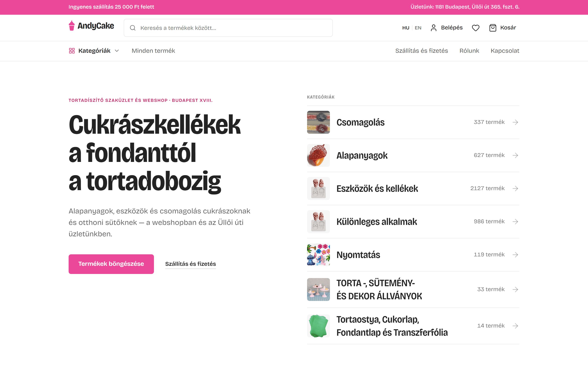Click the arrow next to Nyomtatás
Image resolution: width=588 pixels, height=368 pixels.
tap(515, 255)
